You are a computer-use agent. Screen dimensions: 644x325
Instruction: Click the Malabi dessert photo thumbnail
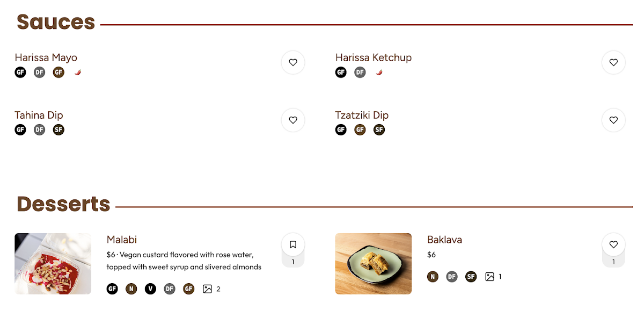pyautogui.click(x=53, y=264)
